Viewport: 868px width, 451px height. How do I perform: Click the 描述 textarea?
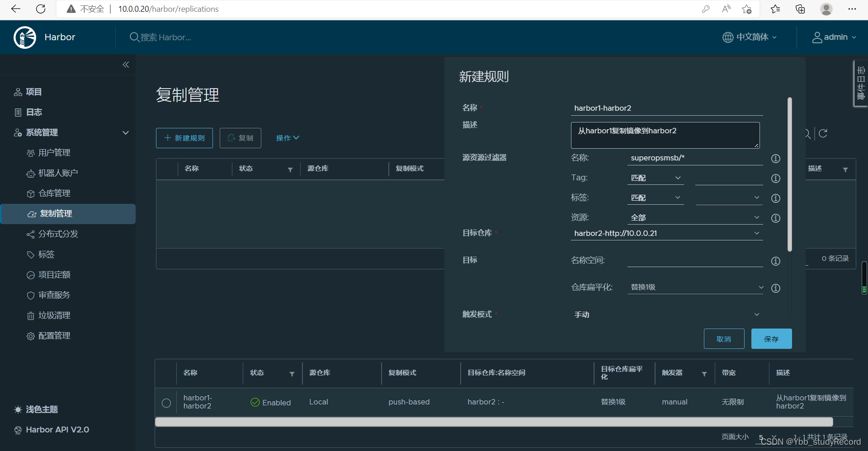665,135
